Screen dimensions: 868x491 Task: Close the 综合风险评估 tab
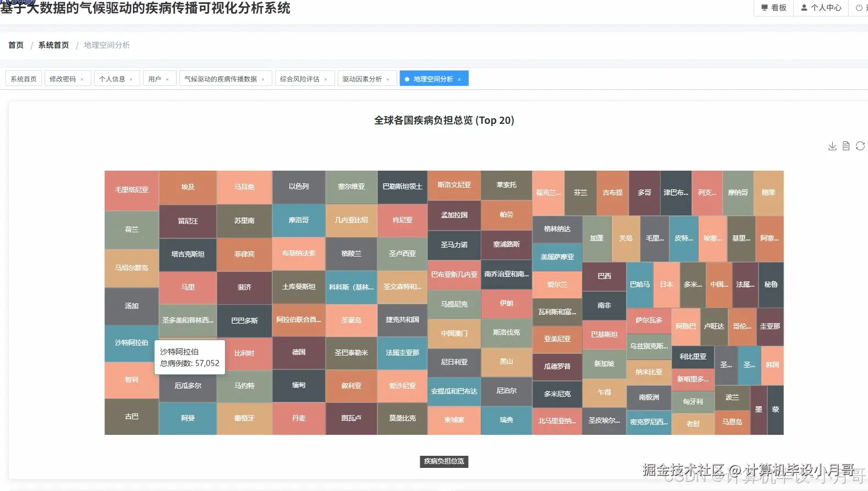point(326,79)
